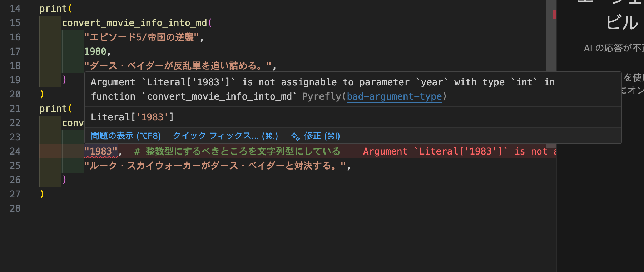Click the print call on line 14

pyautogui.click(x=53, y=9)
